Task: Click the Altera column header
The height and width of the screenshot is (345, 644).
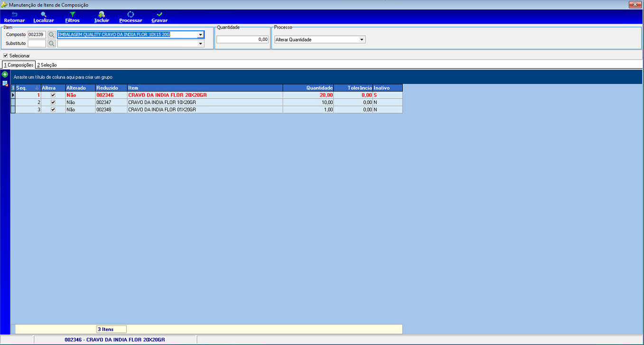Action: pyautogui.click(x=53, y=88)
